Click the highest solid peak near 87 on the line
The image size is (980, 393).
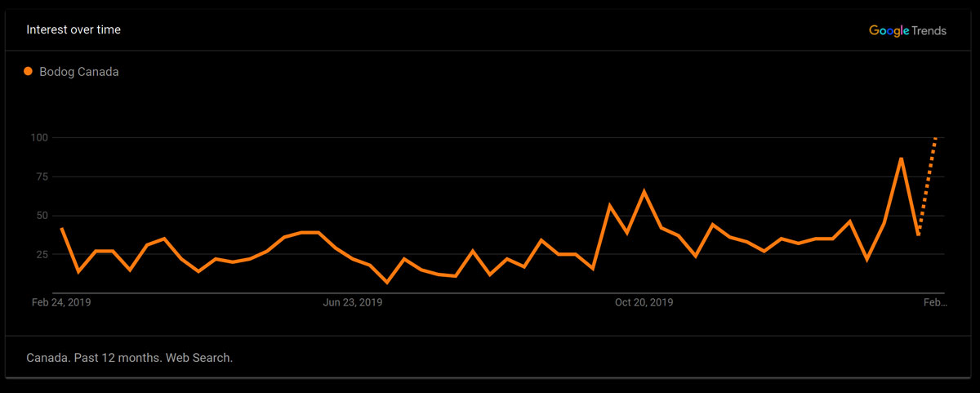pyautogui.click(x=901, y=159)
